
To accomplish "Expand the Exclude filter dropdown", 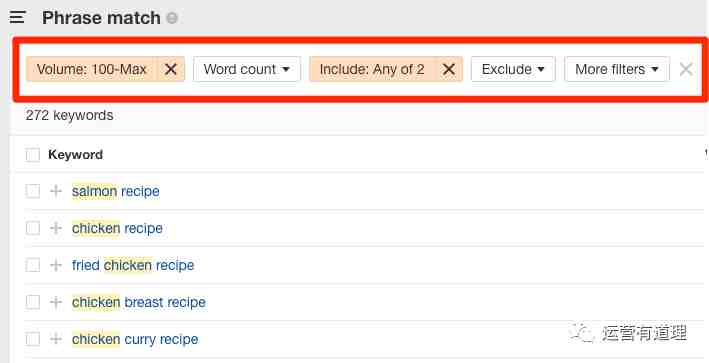I will (513, 69).
